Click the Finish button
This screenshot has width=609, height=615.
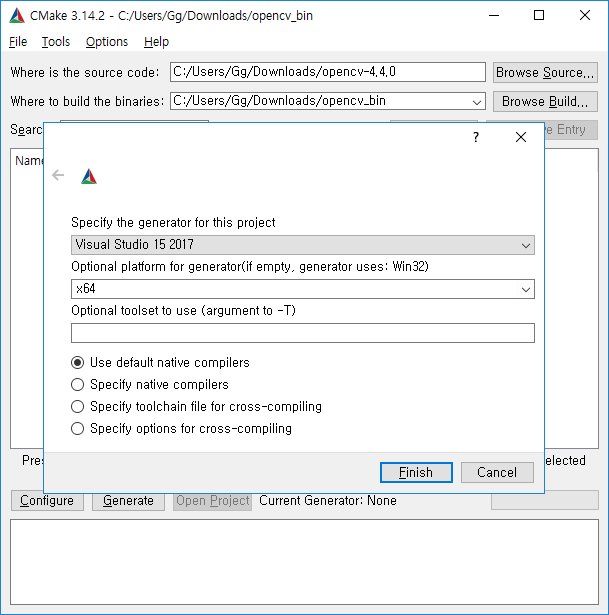pos(416,472)
